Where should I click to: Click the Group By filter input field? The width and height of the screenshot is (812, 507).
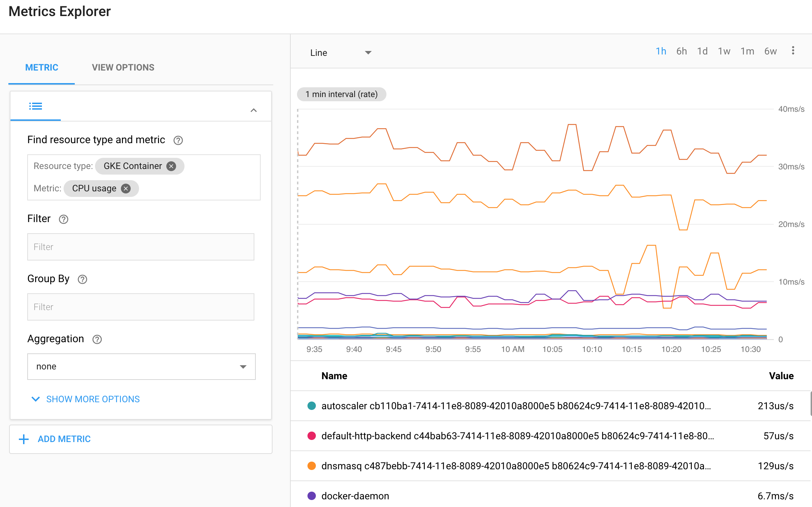click(140, 307)
